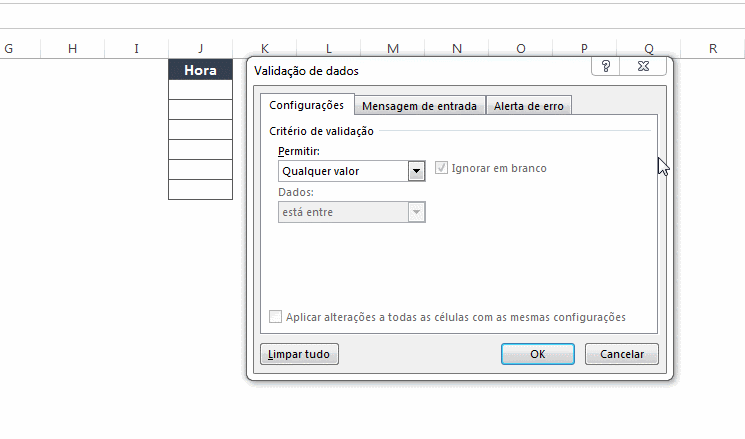Go to the Alerta de erro tab
The height and width of the screenshot is (439, 745).
(529, 106)
